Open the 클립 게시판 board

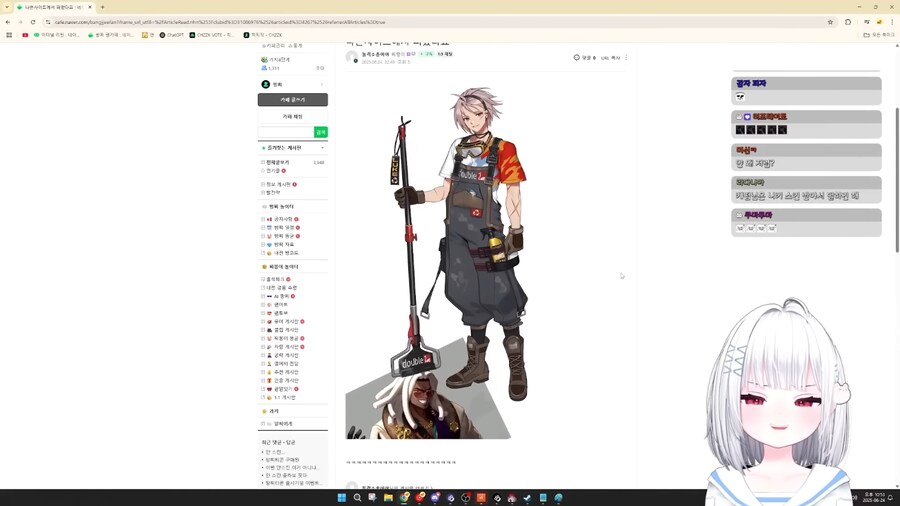(285, 330)
